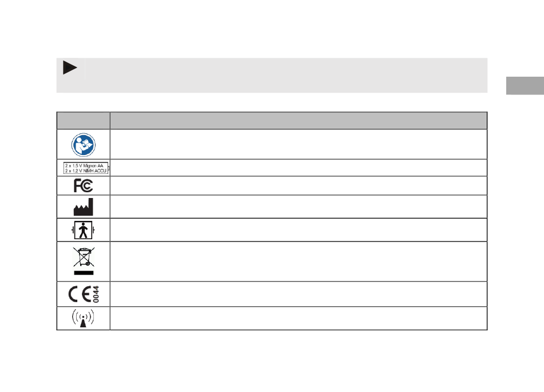The image size is (544, 392).
Task: Click the blank cell beside the crossed-out bin
Action: coord(298,261)
